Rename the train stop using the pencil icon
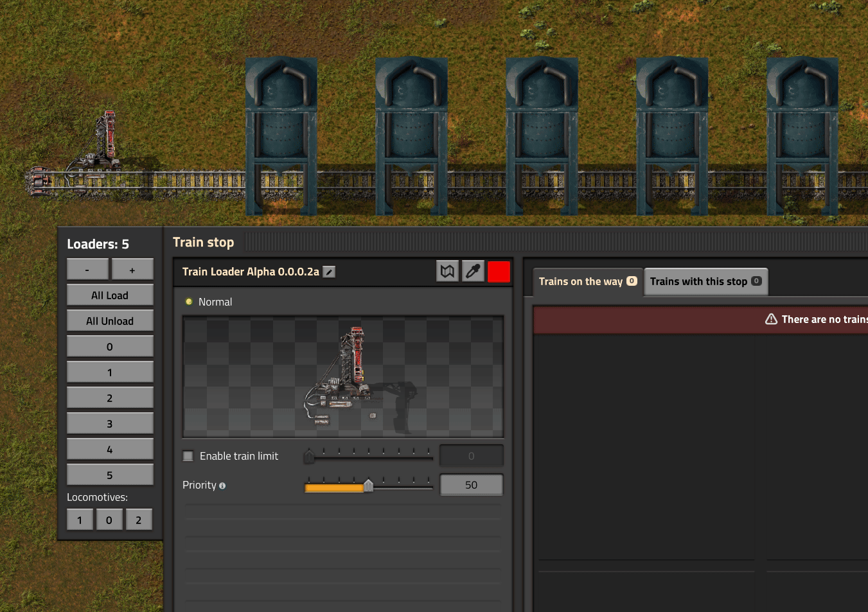 [329, 272]
